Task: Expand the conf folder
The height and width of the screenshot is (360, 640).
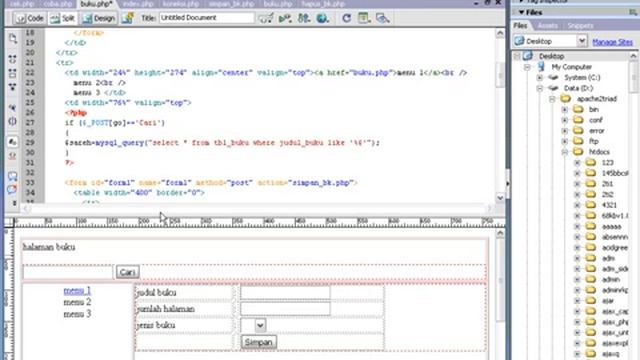Action: coord(564,120)
